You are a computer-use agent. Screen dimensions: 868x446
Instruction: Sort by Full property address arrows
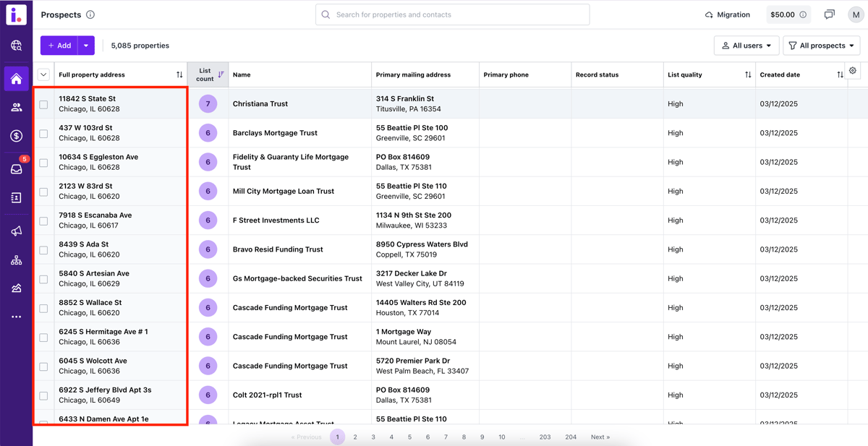pos(179,74)
